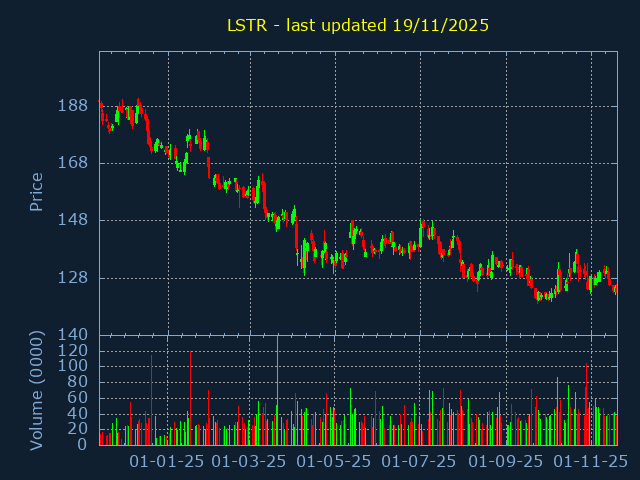Select the 148 price axis label
Viewport: 640px width, 480px height.
coord(73,220)
